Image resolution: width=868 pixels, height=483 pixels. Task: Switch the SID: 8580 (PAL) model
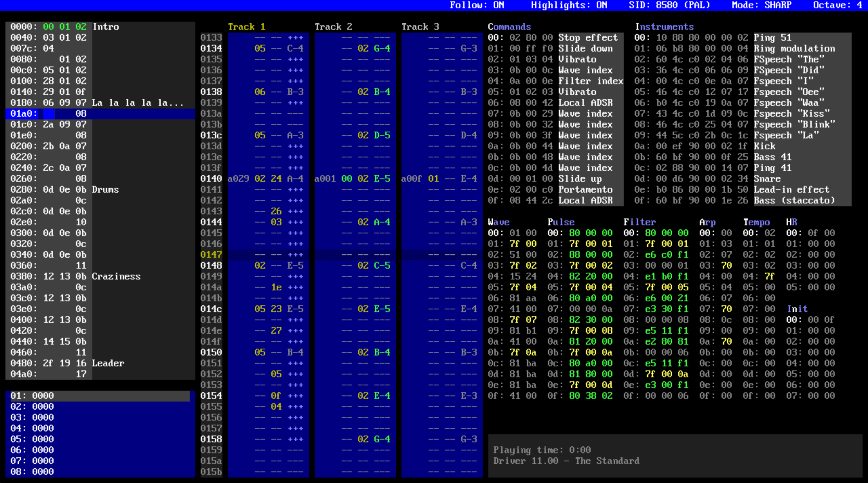click(669, 5)
